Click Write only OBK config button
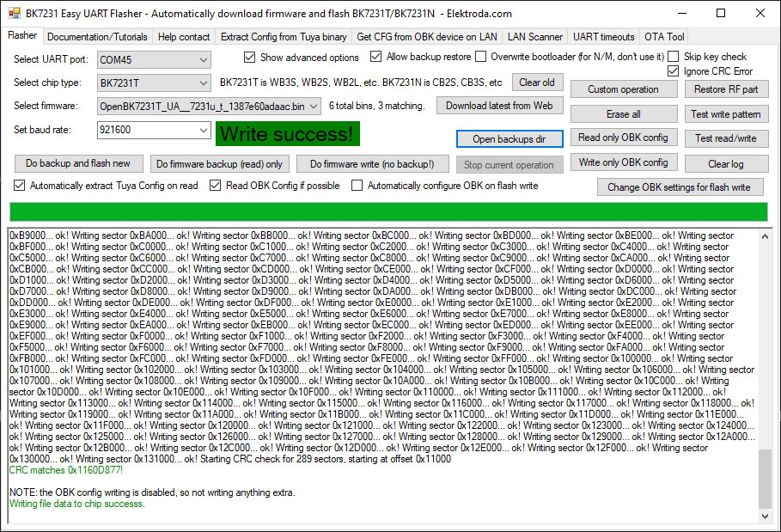 [623, 162]
